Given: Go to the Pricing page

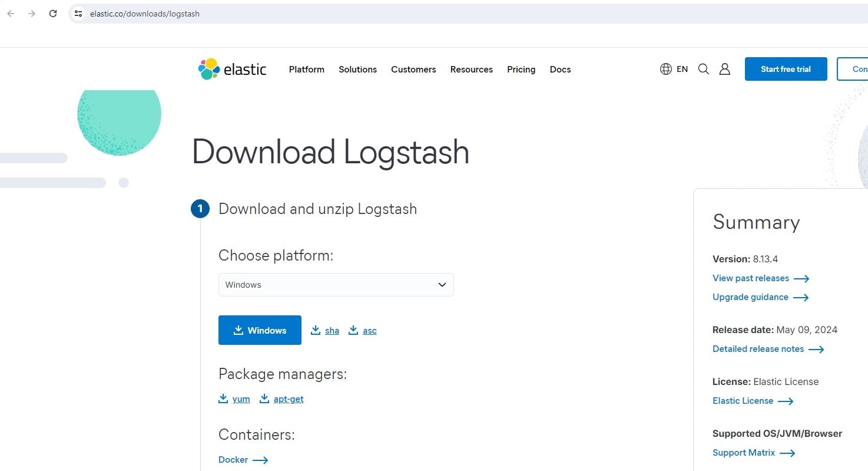Looking at the screenshot, I should point(521,69).
